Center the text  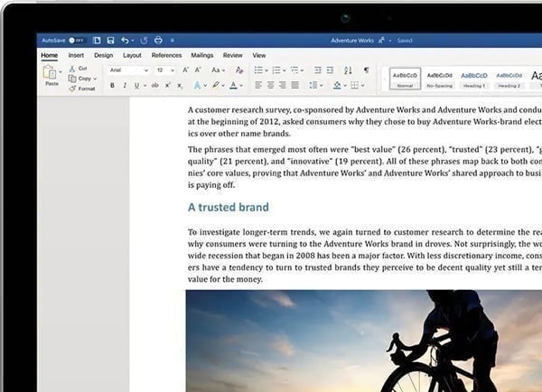[x=271, y=85]
